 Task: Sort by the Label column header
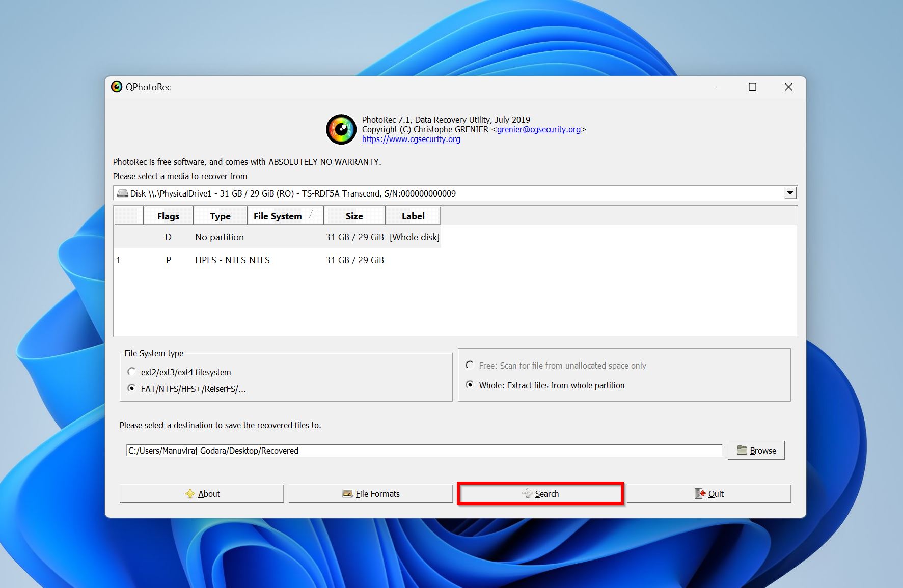point(413,216)
